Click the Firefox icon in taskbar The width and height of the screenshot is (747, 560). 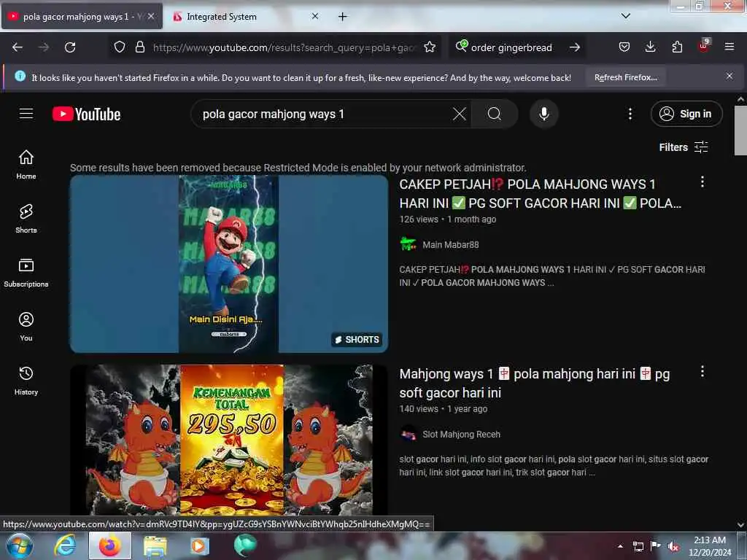pos(110,545)
